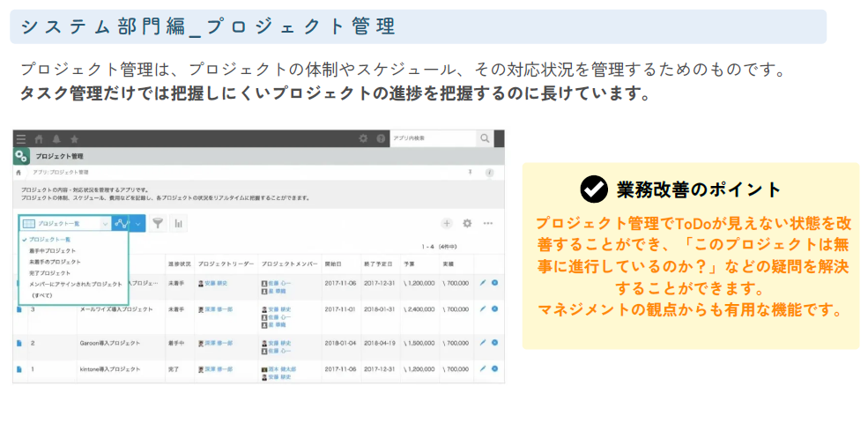Edit the Garoon導入プロジェクト record with its pencil
This screenshot has height=438, width=868.
pos(483,343)
